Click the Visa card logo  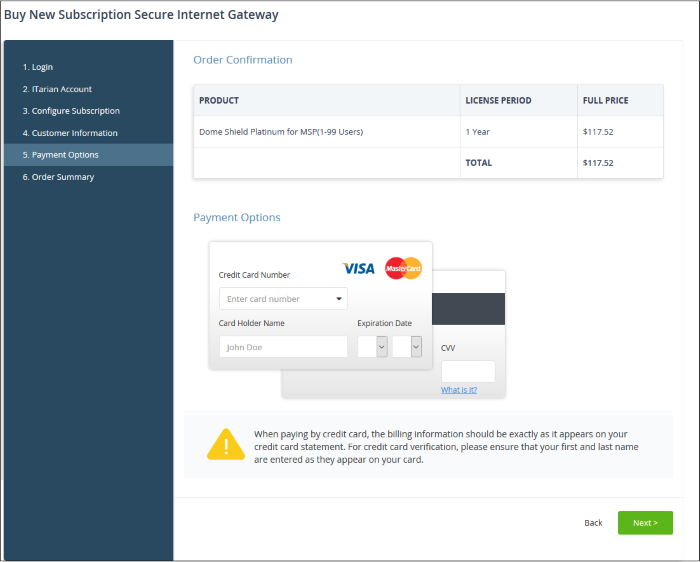[x=358, y=268]
